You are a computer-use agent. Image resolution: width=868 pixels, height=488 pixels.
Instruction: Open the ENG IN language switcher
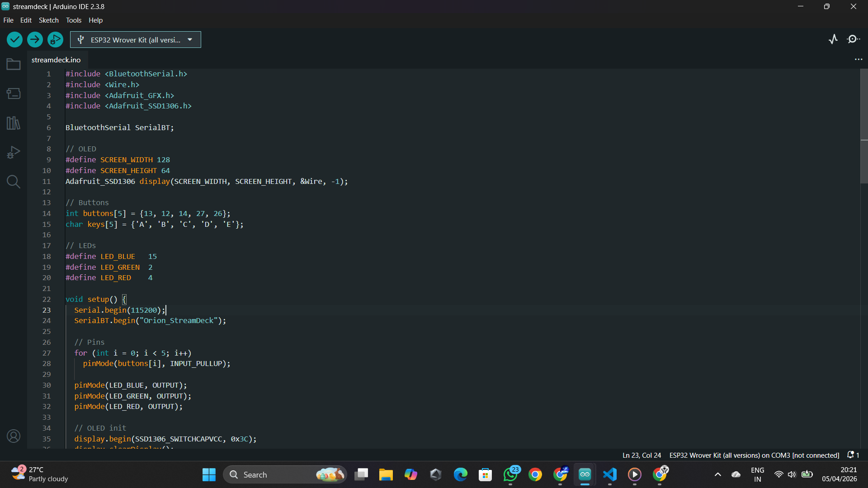click(x=758, y=474)
